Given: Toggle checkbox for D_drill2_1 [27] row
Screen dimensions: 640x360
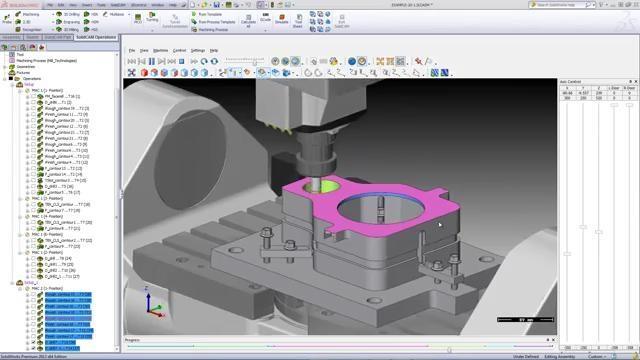Looking at the screenshot, I should [x=33, y=276].
